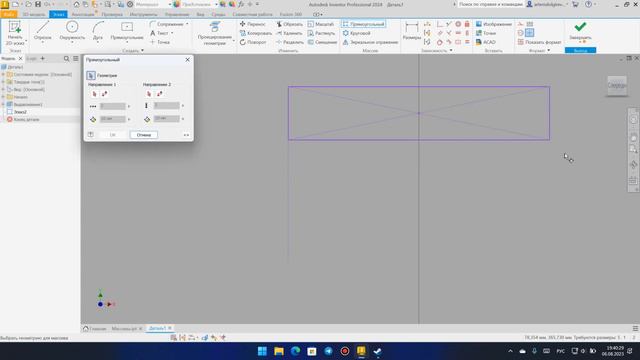Activate the Размеры dimension tool

tap(411, 31)
